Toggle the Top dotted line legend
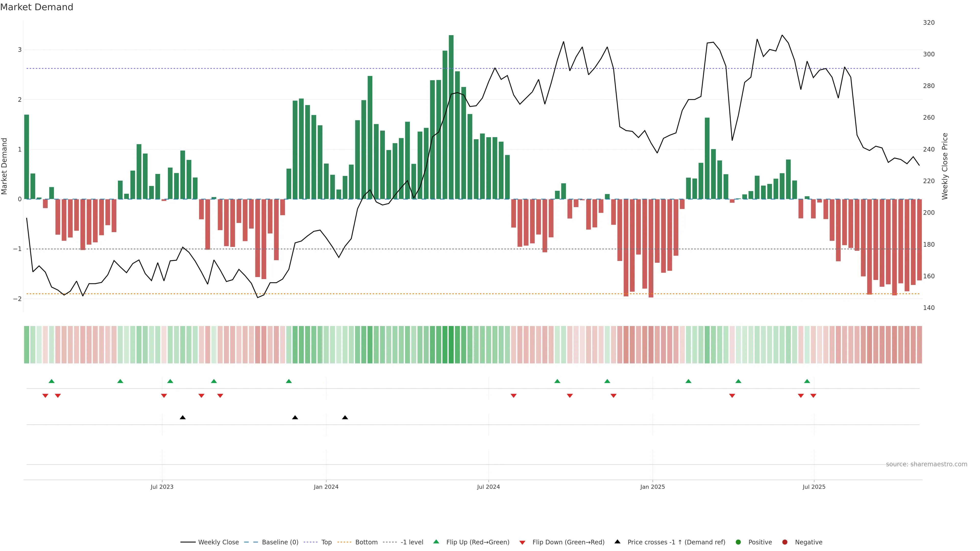The width and height of the screenshot is (980, 551). coord(326,542)
